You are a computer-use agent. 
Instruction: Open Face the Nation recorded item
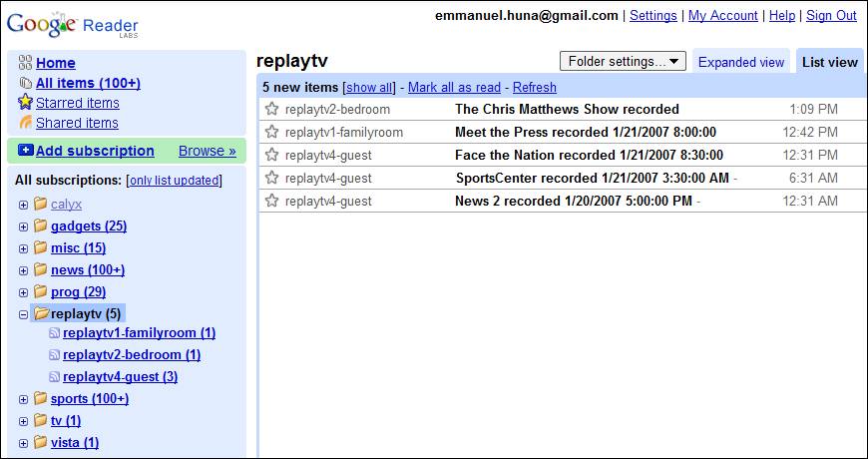589,155
